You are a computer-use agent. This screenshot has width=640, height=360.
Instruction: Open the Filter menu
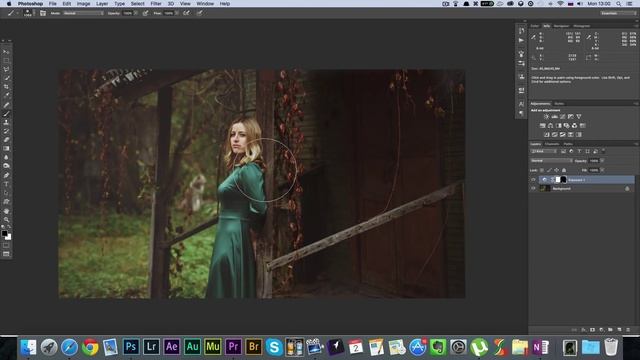(156, 4)
